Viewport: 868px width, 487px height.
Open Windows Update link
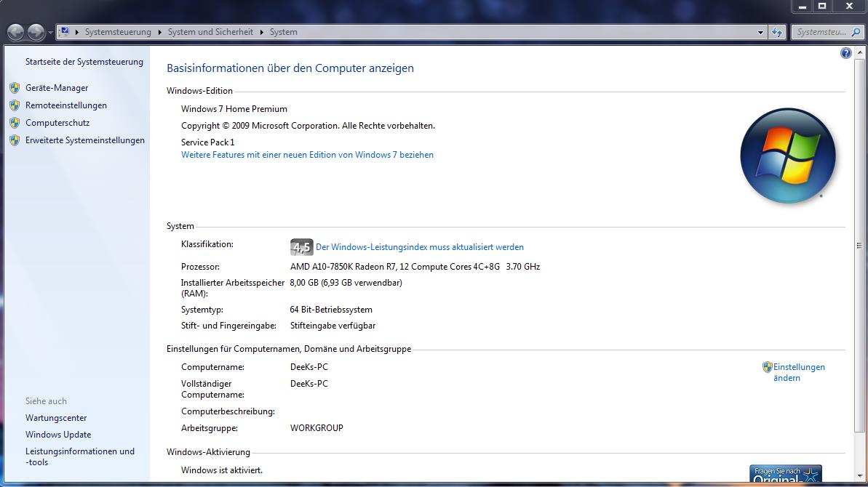(58, 435)
